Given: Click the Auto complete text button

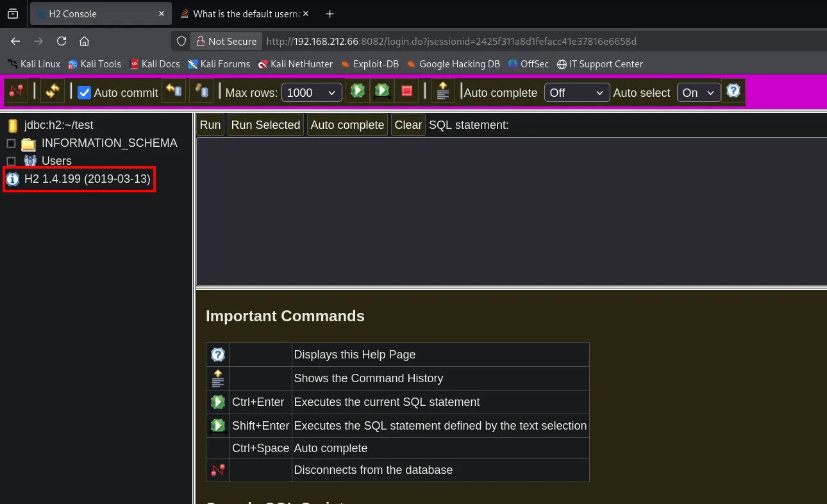Looking at the screenshot, I should [347, 125].
